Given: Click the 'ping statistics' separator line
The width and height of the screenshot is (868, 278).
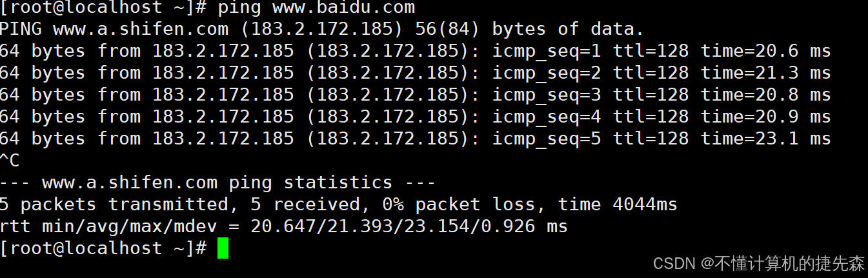Looking at the screenshot, I should [218, 183].
